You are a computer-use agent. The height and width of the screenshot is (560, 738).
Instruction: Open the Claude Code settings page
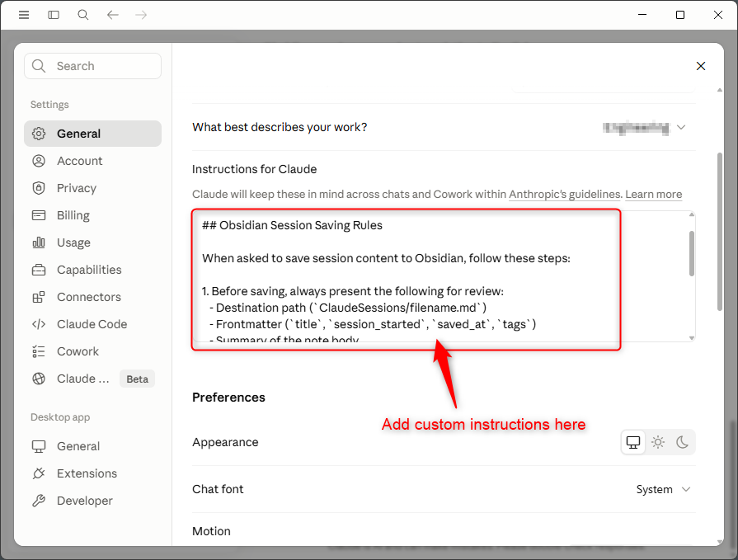pyautogui.click(x=92, y=324)
